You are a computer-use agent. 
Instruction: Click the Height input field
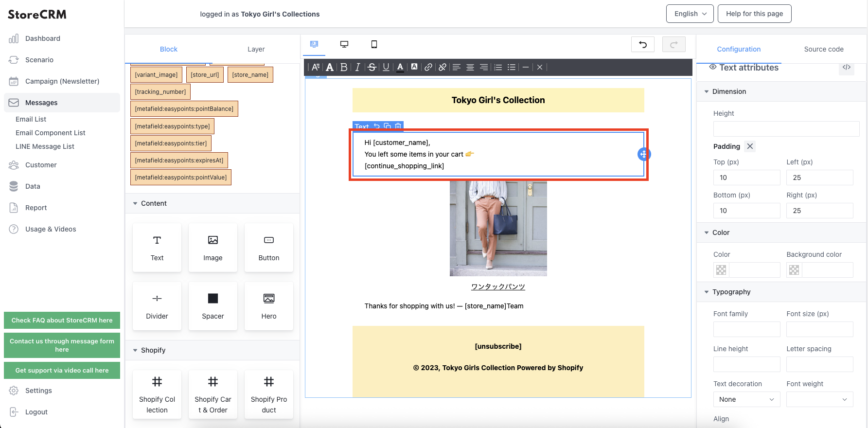point(786,129)
